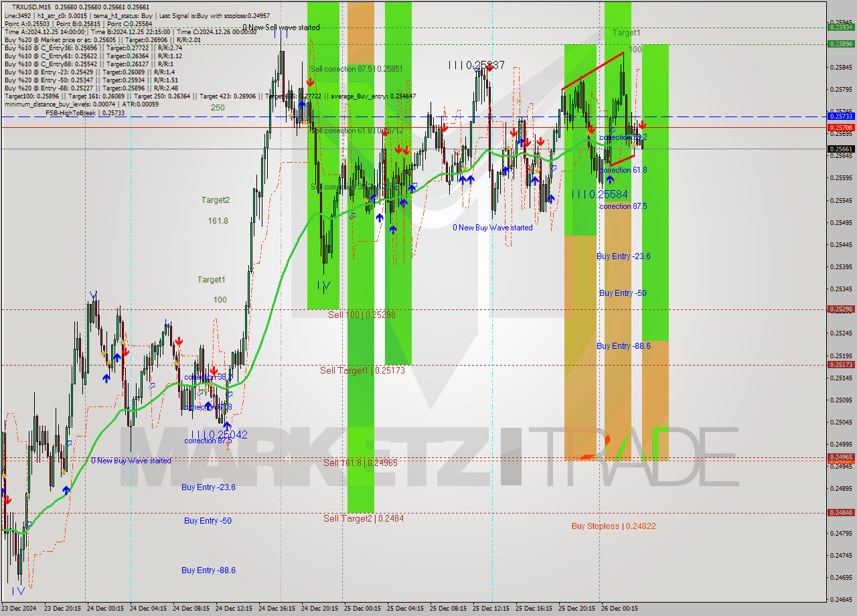Viewport: 857px width, 616px height.
Task: Click the 'FSB-HighToBreak | 0.25733' label
Action: [x=85, y=113]
